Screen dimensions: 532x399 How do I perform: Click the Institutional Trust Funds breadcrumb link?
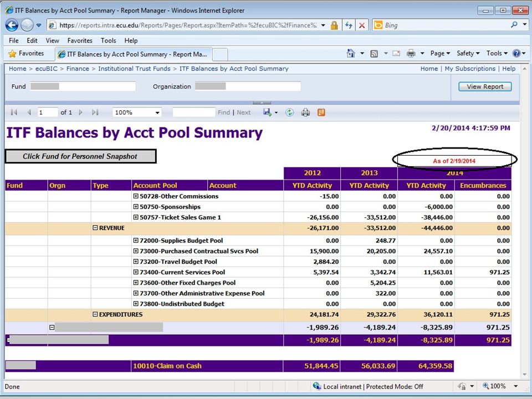pyautogui.click(x=134, y=69)
